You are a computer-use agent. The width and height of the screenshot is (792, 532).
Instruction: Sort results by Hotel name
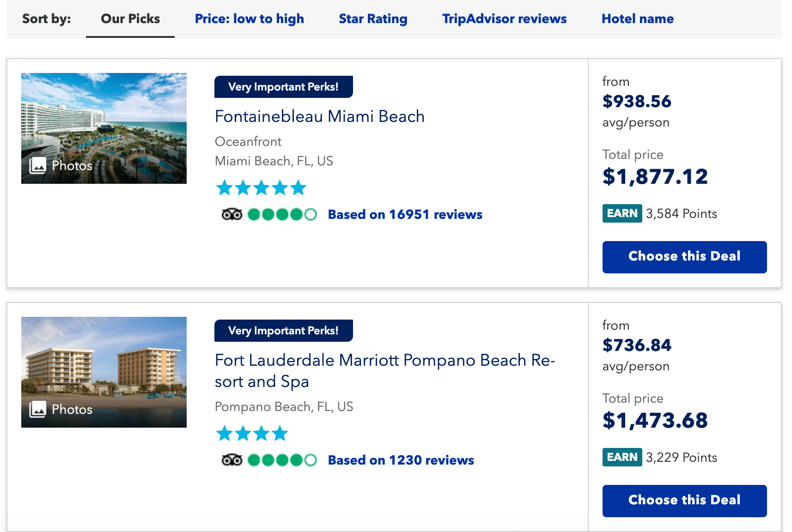coord(637,19)
